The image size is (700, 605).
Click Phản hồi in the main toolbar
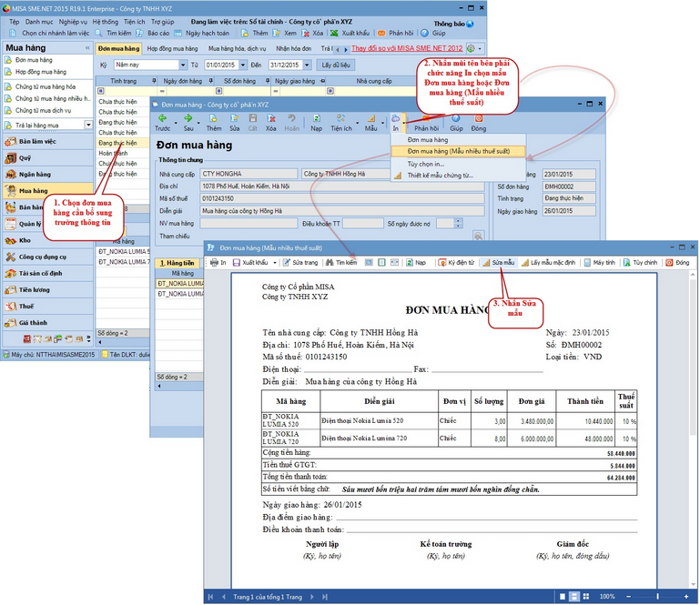click(x=396, y=33)
